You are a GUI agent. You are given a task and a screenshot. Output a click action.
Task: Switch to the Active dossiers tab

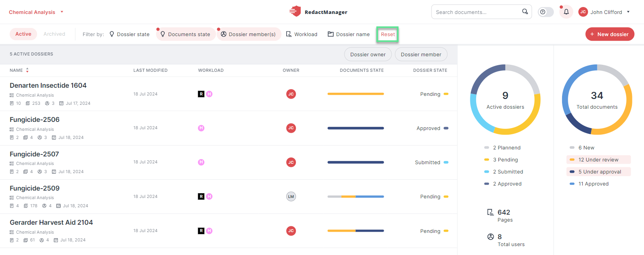(x=23, y=34)
